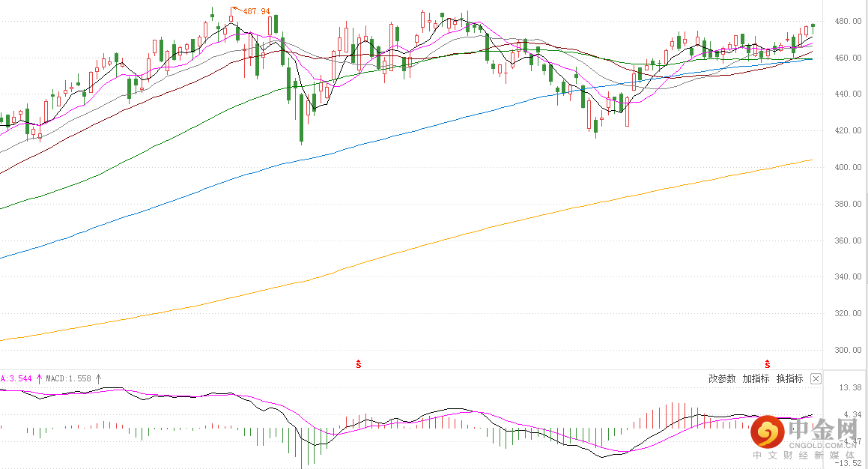The image size is (868, 469).
Task: Click the 400.00 price axis label
Action: [846, 168]
